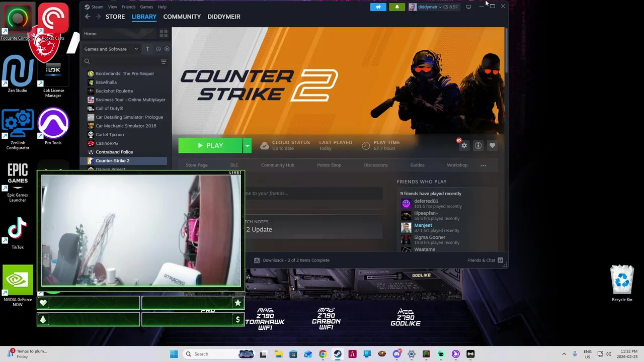Open the Help menu
644x362 pixels.
pos(162,7)
